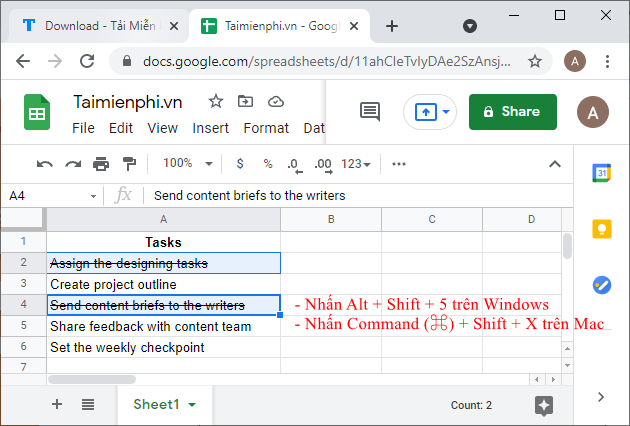The width and height of the screenshot is (630, 426).
Task: Move document with folder icon
Action: pos(245,101)
